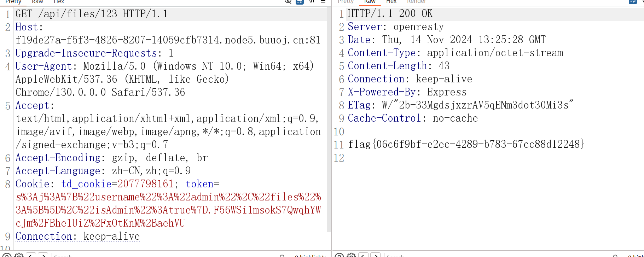Click text/html,application/xhtml+xml Accept value line
This screenshot has height=257, width=644.
coord(167,119)
